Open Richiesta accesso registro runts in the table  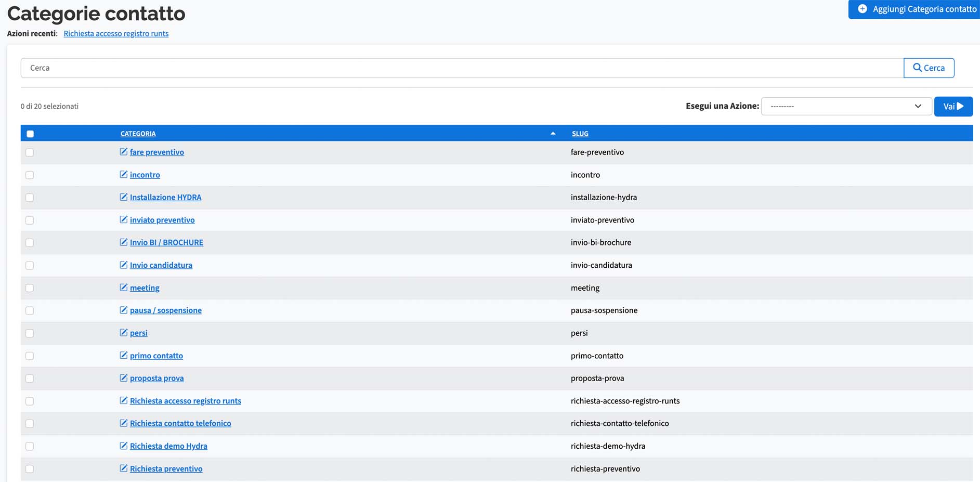186,401
